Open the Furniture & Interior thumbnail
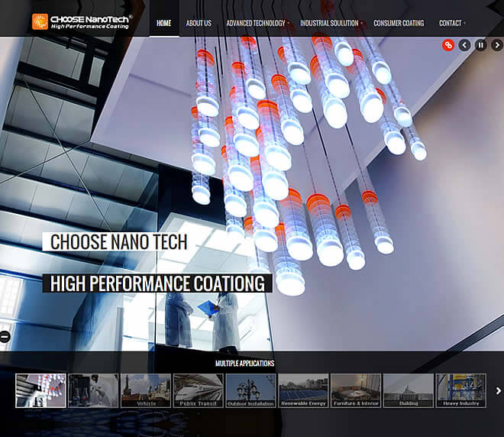 [x=356, y=390]
